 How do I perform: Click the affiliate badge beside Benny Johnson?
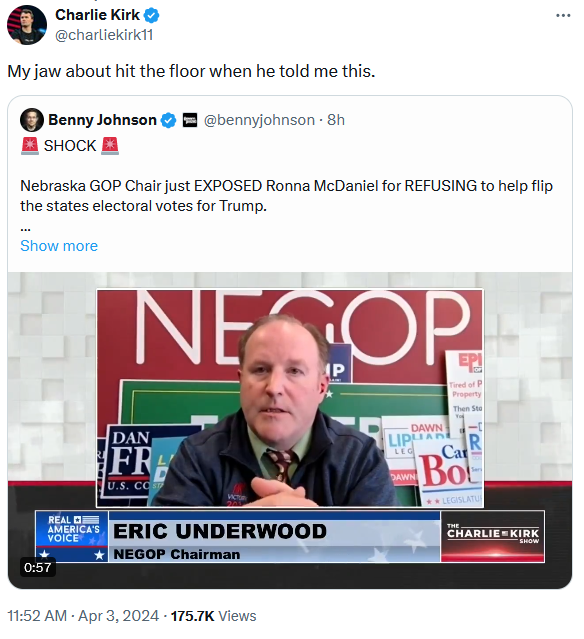tap(189, 120)
